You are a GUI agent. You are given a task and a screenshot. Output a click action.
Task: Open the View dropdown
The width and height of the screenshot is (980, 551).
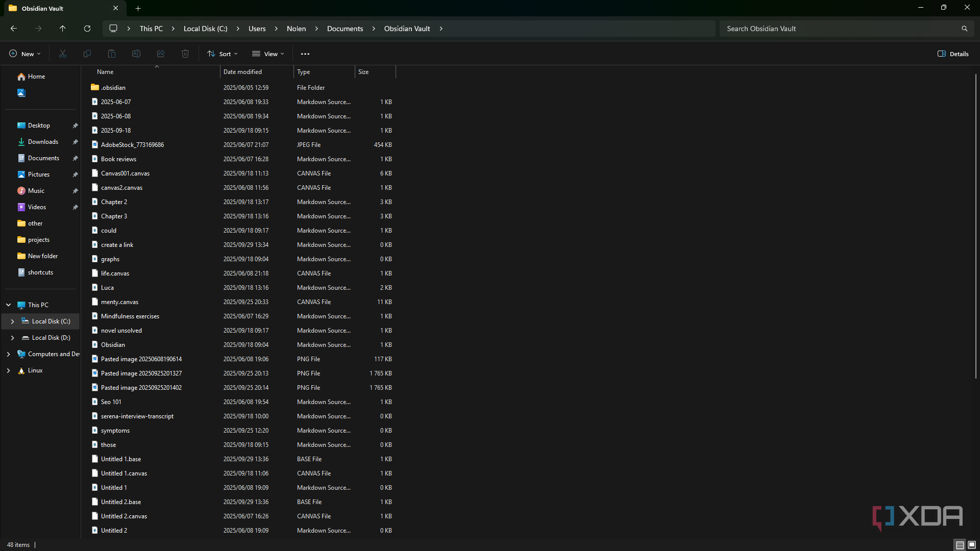[x=268, y=54]
